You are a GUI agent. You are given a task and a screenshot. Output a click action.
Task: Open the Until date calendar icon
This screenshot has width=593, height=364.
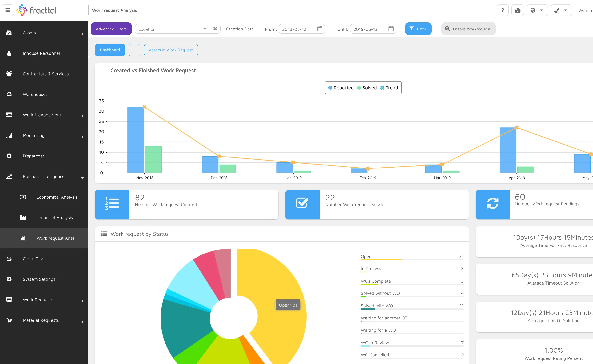[391, 29]
